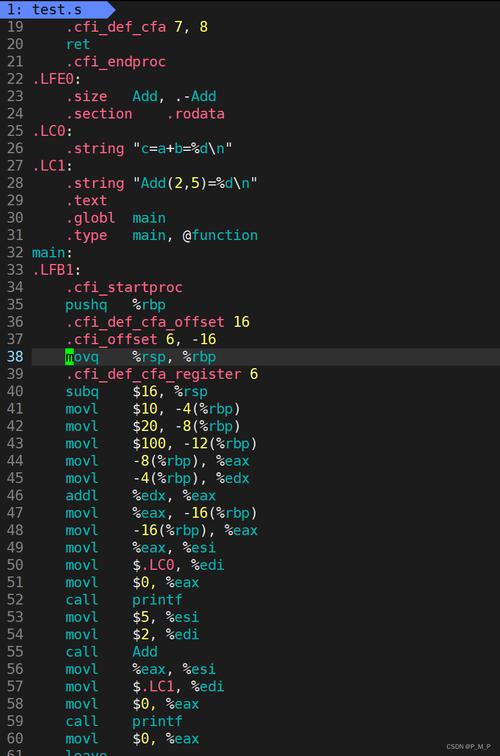Click line number 22 beside .LFE0
500x756 pixels.
[15, 79]
